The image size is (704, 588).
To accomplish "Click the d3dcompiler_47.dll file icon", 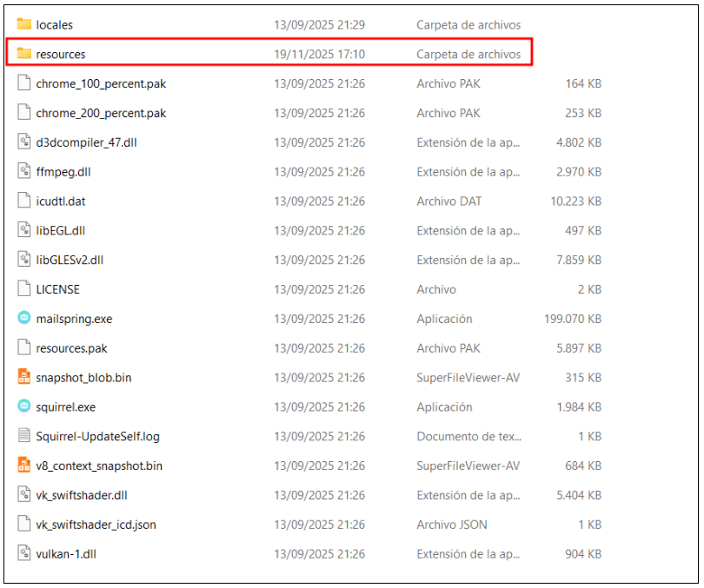I will pyautogui.click(x=24, y=142).
